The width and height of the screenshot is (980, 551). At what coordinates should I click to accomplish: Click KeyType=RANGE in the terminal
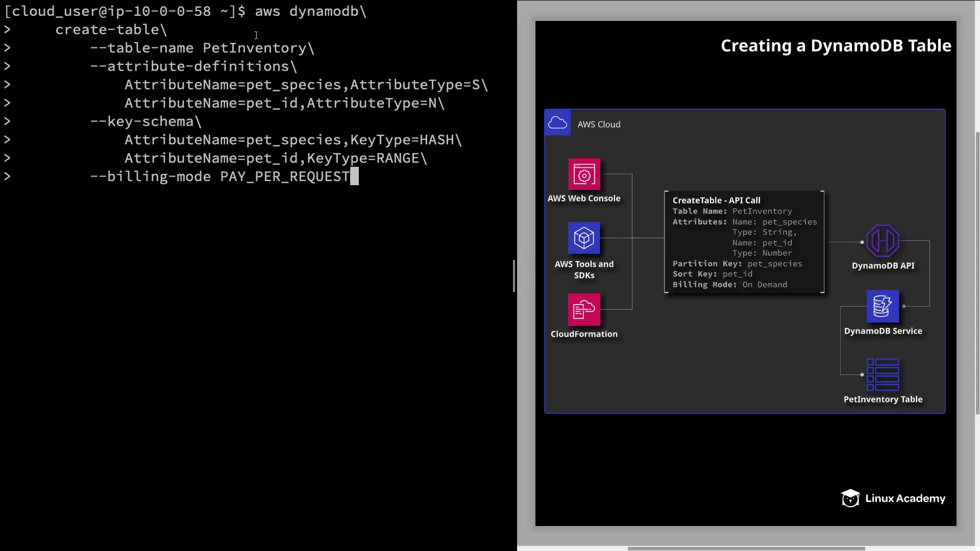pyautogui.click(x=363, y=158)
